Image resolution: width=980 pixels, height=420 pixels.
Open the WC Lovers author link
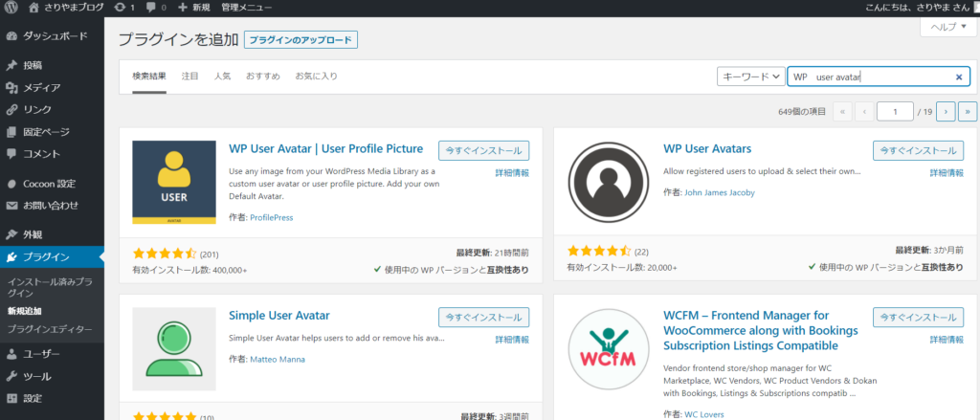[x=703, y=413]
